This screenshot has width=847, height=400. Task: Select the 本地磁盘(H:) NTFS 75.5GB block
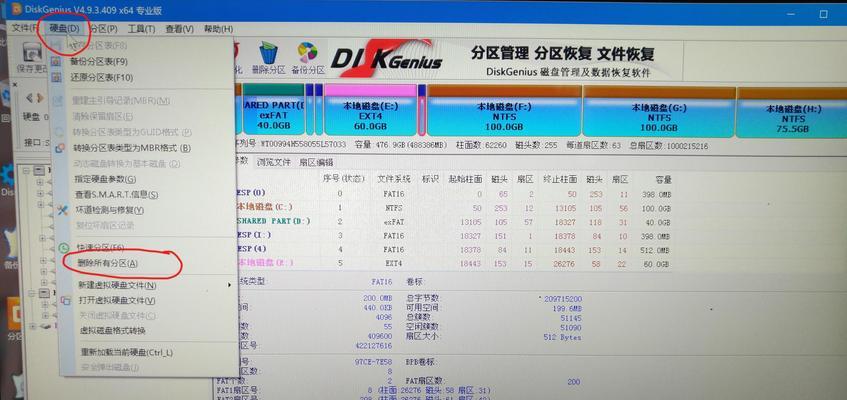(x=792, y=114)
